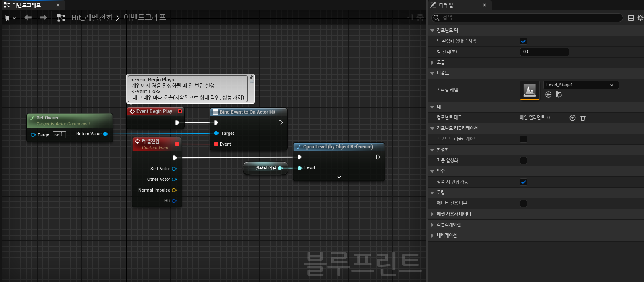
Task: Collapse the 태그 section
Action: [432, 107]
